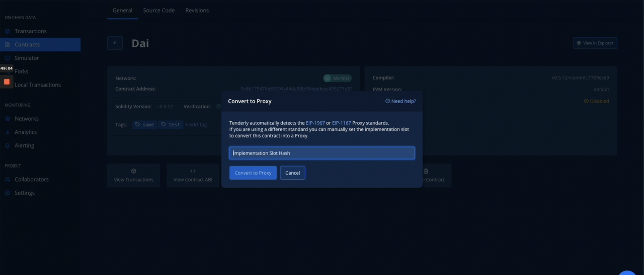
Task: Click compiler version v0.5.12+commit.7709ece9
Action: (x=580, y=78)
